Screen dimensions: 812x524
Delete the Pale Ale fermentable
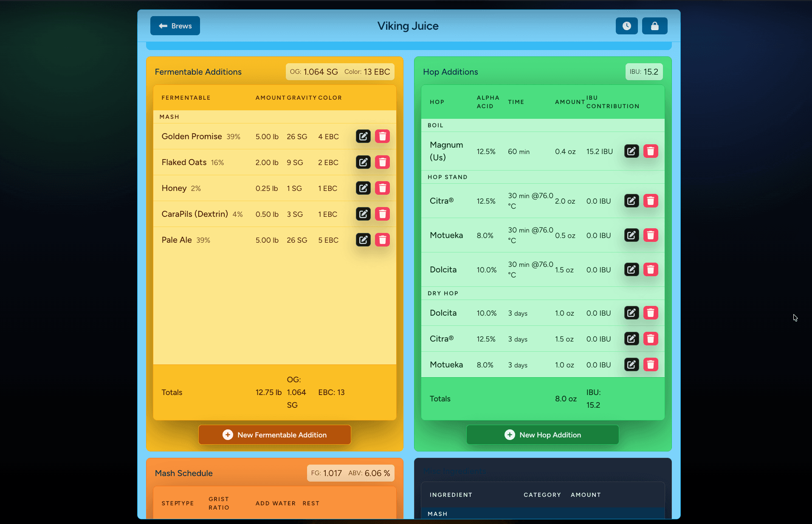click(382, 240)
